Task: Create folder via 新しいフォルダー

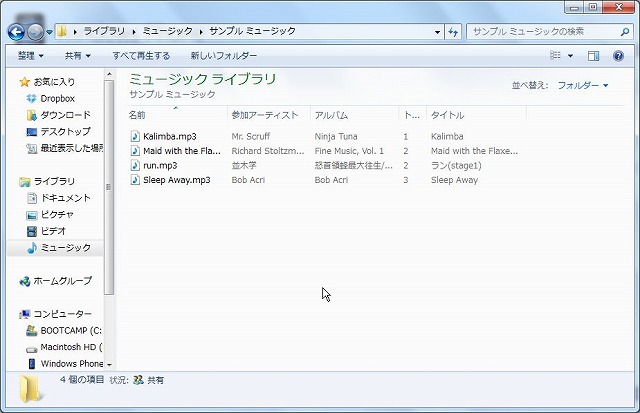Action: (x=224, y=56)
